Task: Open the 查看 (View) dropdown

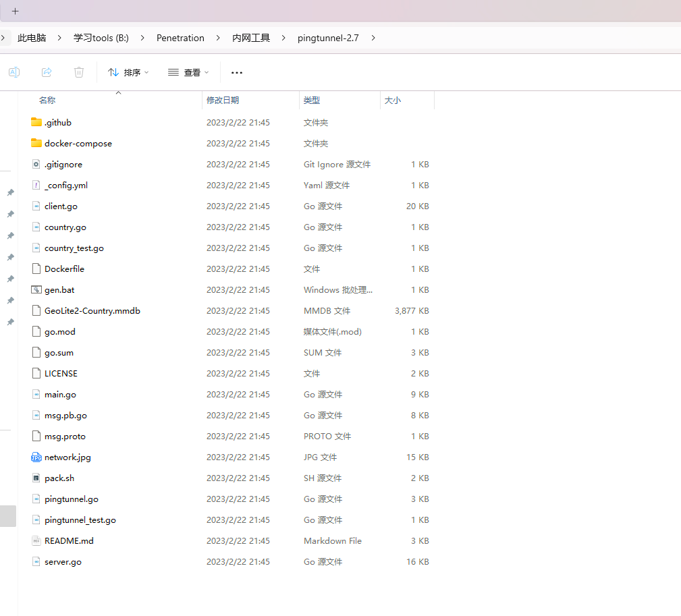Action: point(188,72)
